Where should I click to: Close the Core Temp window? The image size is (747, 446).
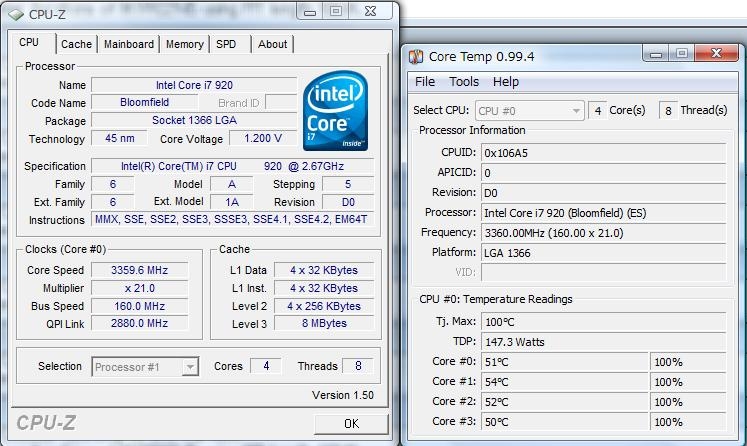[717, 53]
